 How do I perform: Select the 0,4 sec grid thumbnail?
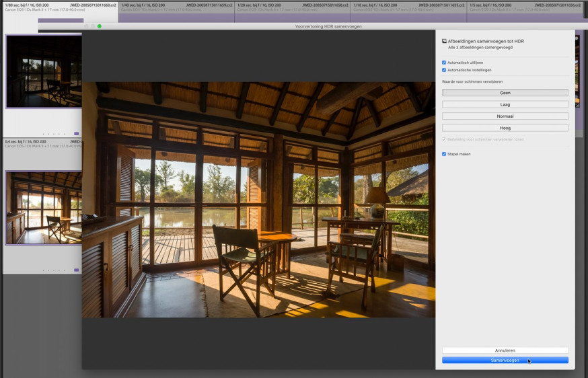click(44, 208)
